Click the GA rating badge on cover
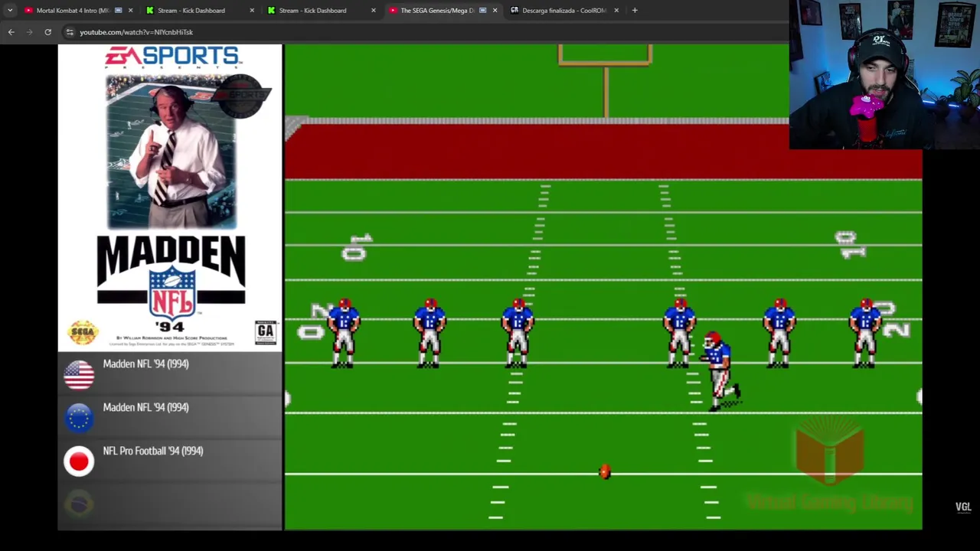The height and width of the screenshot is (551, 980). (265, 333)
